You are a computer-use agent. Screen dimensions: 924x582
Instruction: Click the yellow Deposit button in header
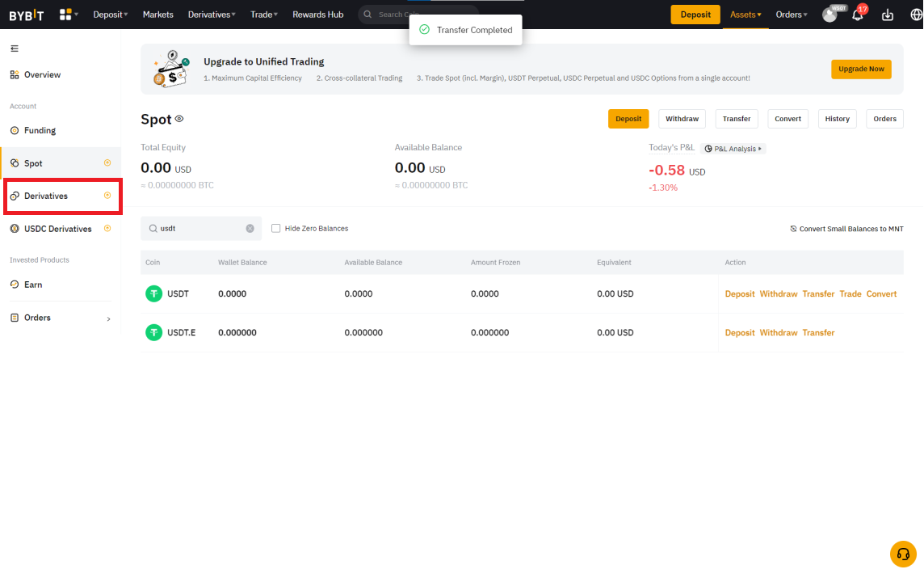tap(695, 15)
